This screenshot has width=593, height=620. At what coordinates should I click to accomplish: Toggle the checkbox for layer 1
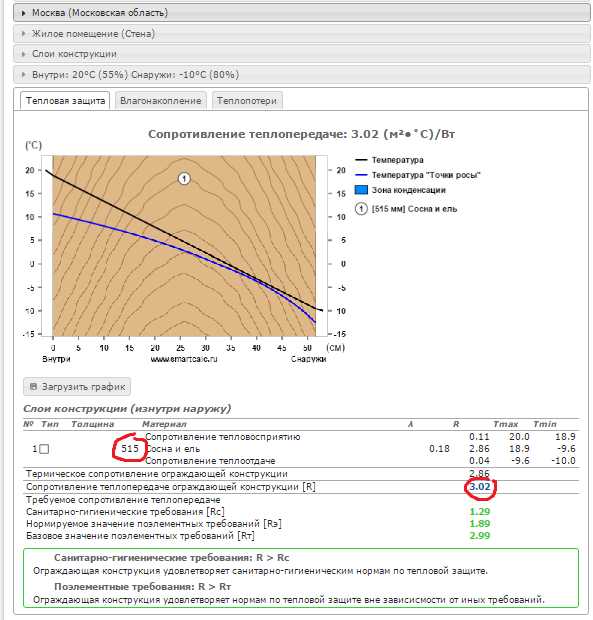tap(44, 449)
